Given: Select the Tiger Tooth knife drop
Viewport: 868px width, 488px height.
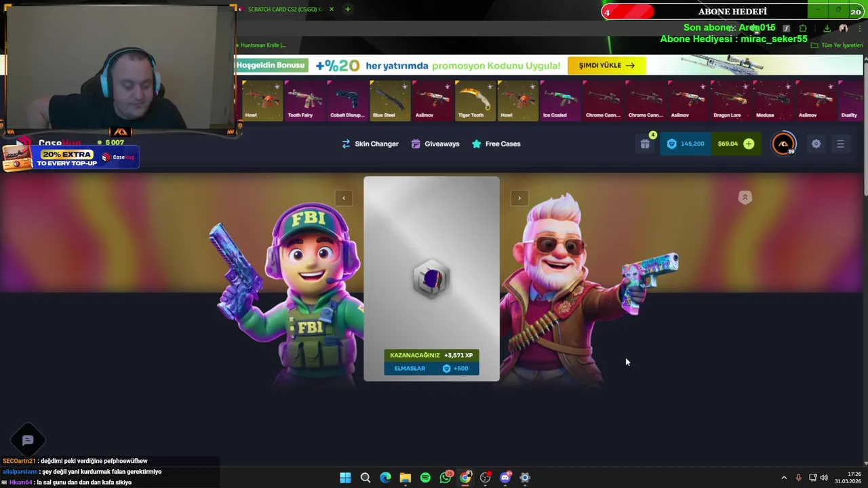Looking at the screenshot, I should (475, 100).
